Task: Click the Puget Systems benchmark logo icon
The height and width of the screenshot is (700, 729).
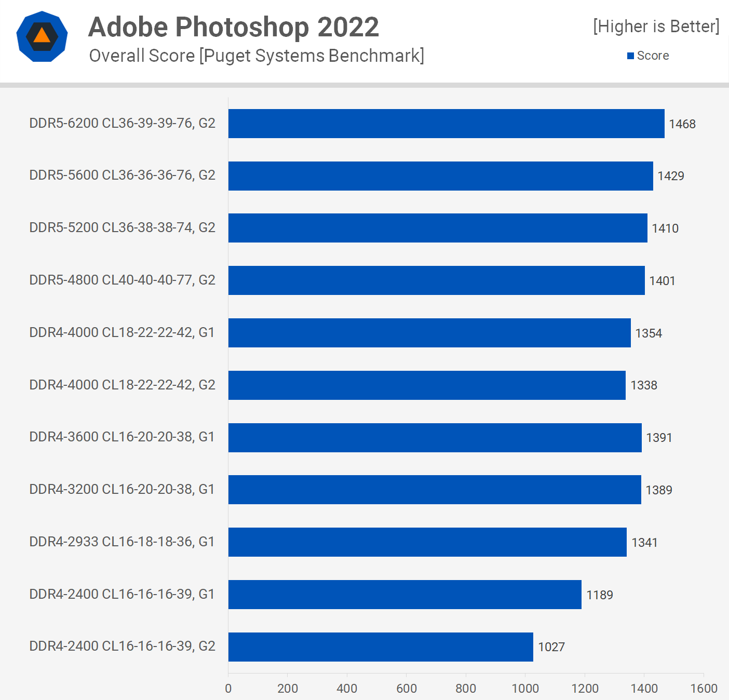Action: pos(42,36)
